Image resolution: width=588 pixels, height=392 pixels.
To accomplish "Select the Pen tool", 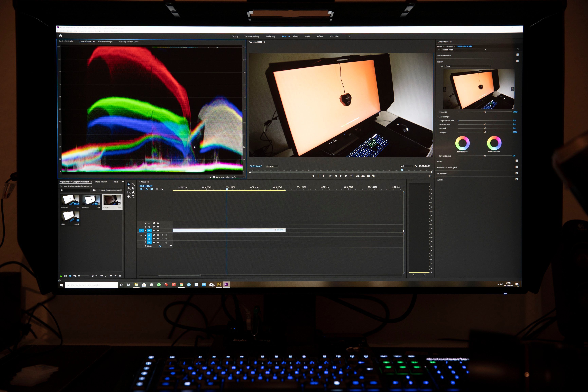I will point(133,192).
